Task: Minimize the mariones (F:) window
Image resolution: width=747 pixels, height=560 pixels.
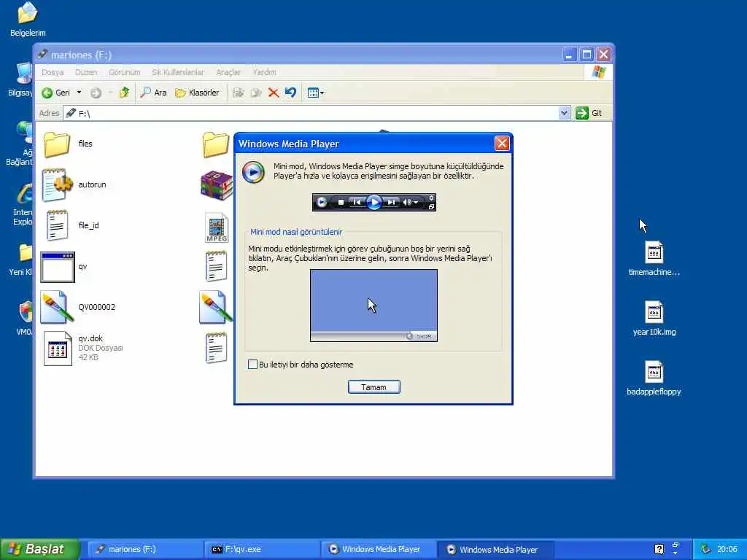Action: [x=569, y=55]
